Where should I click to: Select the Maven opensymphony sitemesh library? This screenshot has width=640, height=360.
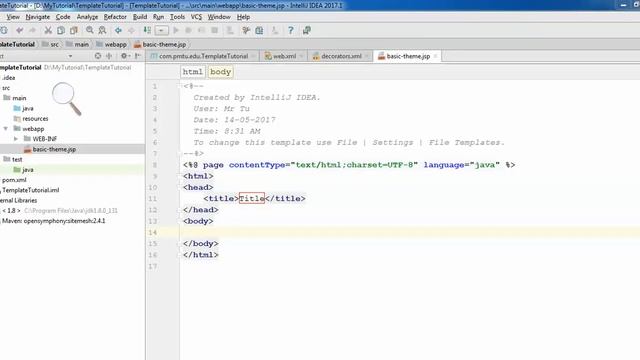tap(53, 221)
